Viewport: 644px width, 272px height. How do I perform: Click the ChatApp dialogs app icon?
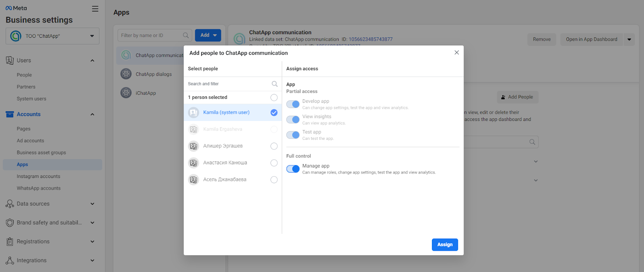(126, 74)
